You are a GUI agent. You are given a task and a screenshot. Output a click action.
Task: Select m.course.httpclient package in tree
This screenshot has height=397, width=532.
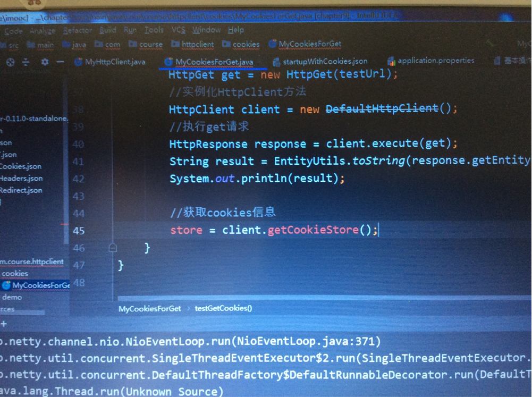(x=32, y=261)
